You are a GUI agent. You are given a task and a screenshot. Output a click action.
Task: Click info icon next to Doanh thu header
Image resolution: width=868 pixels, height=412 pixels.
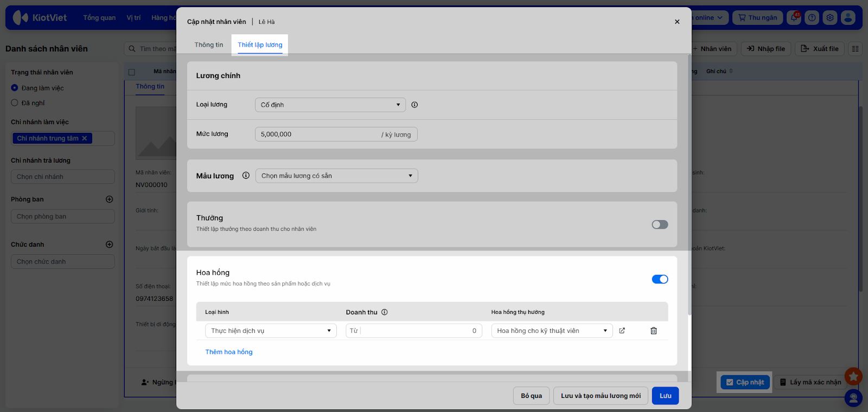[x=385, y=312]
